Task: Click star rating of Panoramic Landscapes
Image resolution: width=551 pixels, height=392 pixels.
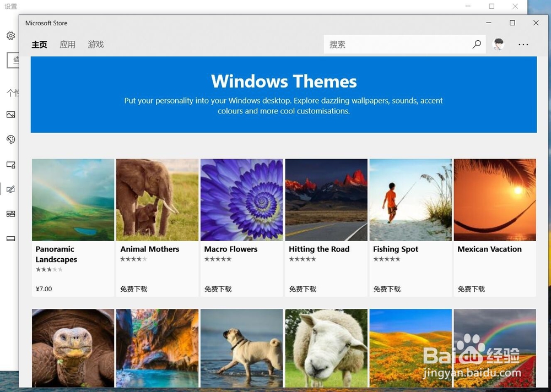Action: point(49,269)
